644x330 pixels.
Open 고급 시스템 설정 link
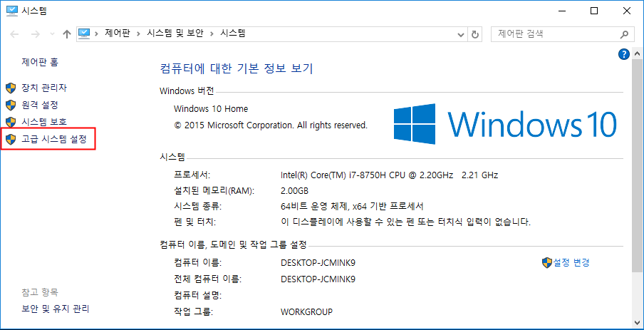point(54,139)
